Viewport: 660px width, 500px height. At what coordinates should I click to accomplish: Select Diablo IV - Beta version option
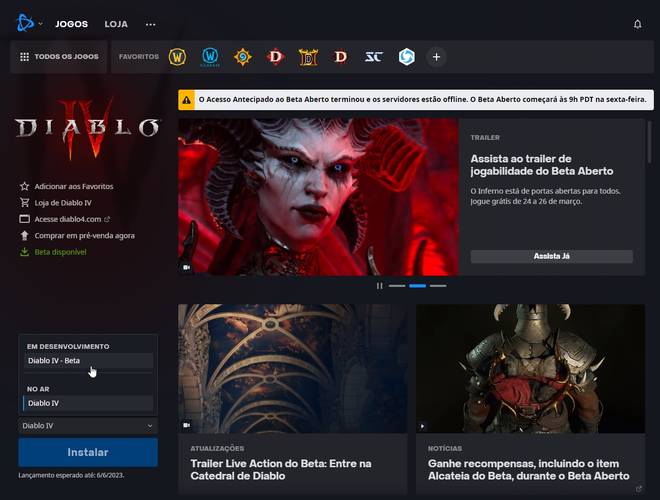click(88, 361)
